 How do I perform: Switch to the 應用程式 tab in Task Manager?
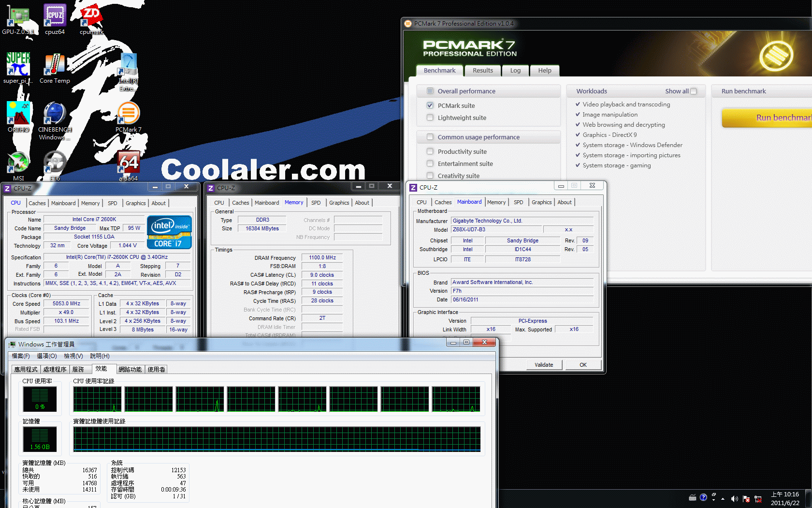pos(26,369)
